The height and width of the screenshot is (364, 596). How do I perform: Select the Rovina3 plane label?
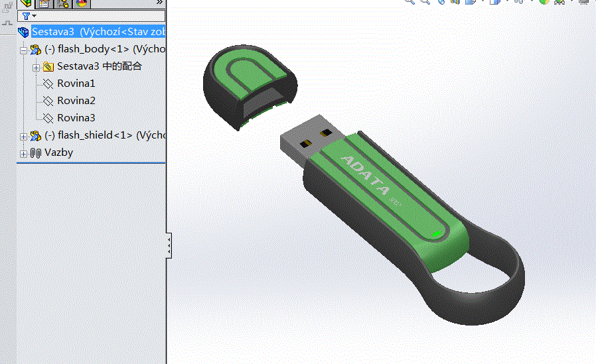pyautogui.click(x=76, y=117)
